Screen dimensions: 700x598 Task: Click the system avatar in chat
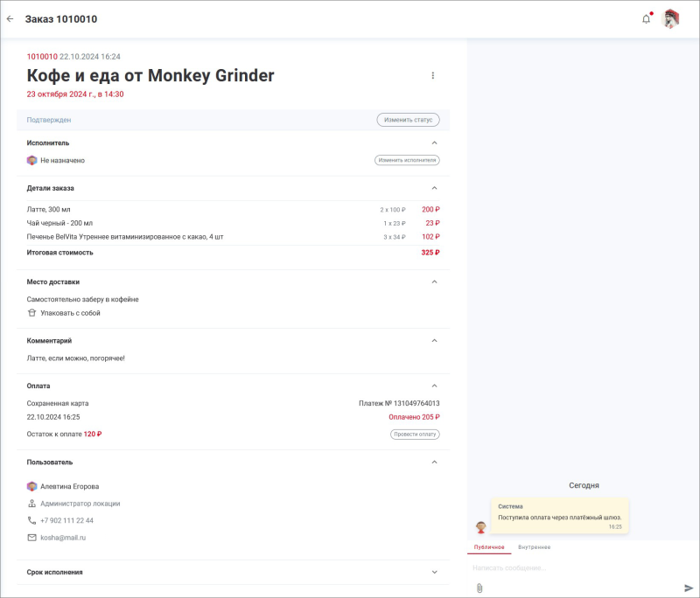(480, 527)
